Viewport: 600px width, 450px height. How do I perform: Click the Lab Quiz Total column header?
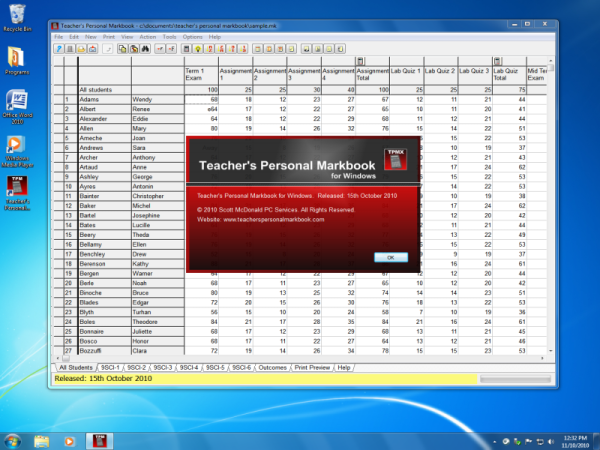[509, 74]
